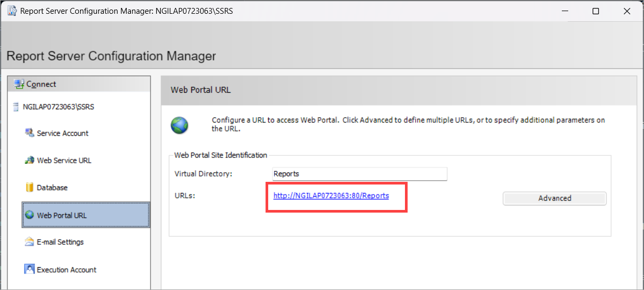
Task: Click the Virtual Directory text field
Action: click(359, 174)
